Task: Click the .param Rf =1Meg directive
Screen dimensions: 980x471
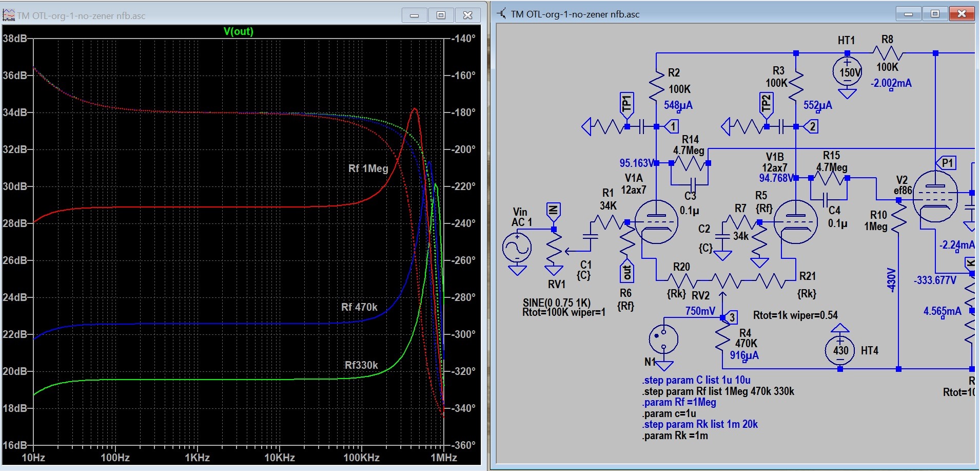Action: 679,402
